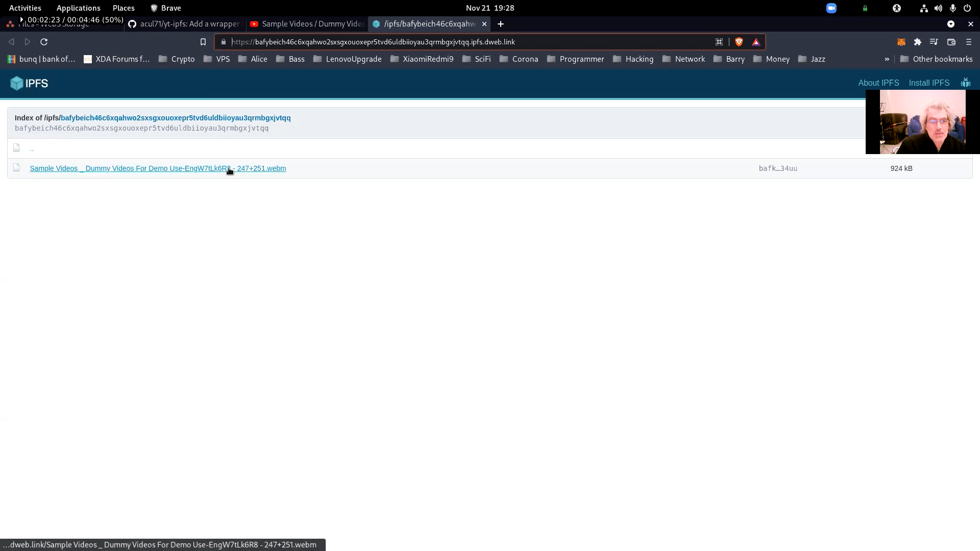Click the system volume control icon

(x=938, y=8)
